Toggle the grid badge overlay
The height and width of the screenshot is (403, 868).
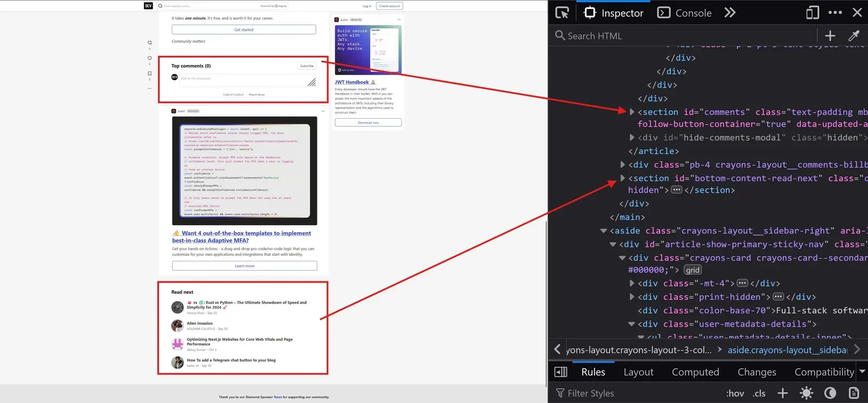693,270
